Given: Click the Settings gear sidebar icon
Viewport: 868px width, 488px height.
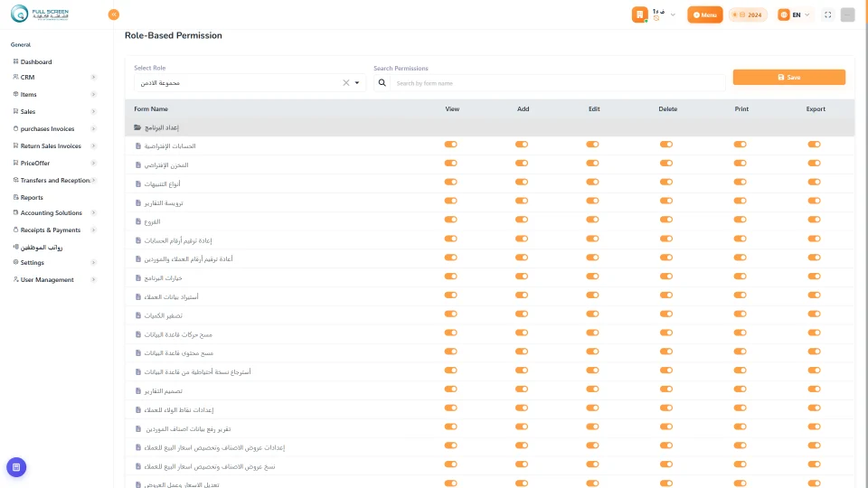Looking at the screenshot, I should click(x=15, y=262).
